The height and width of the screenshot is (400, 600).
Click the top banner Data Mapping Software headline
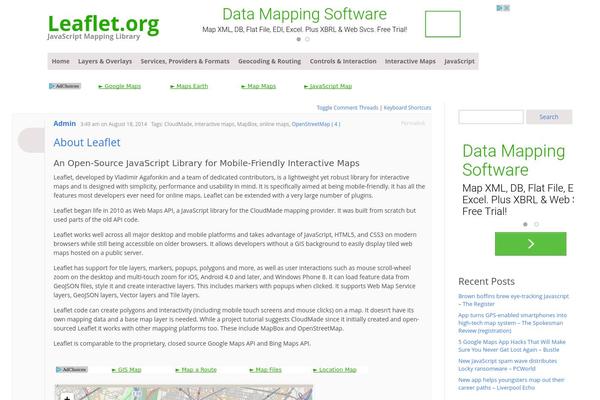point(305,14)
